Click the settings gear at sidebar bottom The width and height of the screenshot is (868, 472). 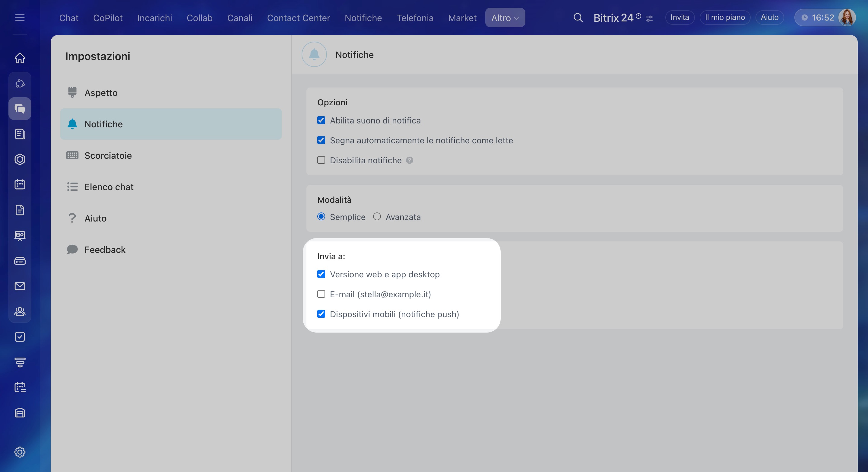click(x=20, y=452)
